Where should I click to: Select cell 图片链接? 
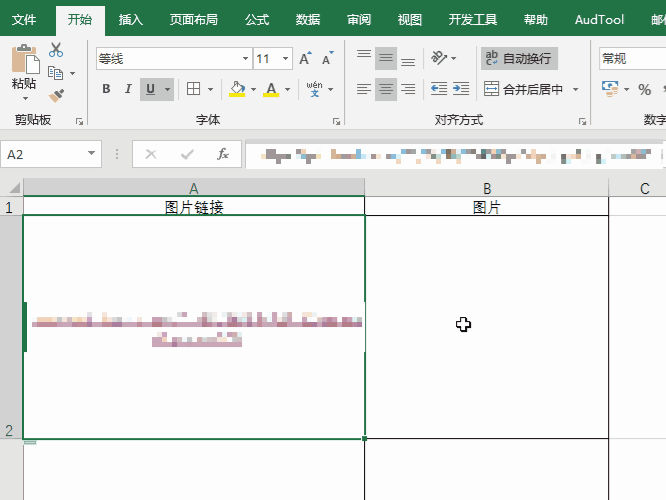194,207
